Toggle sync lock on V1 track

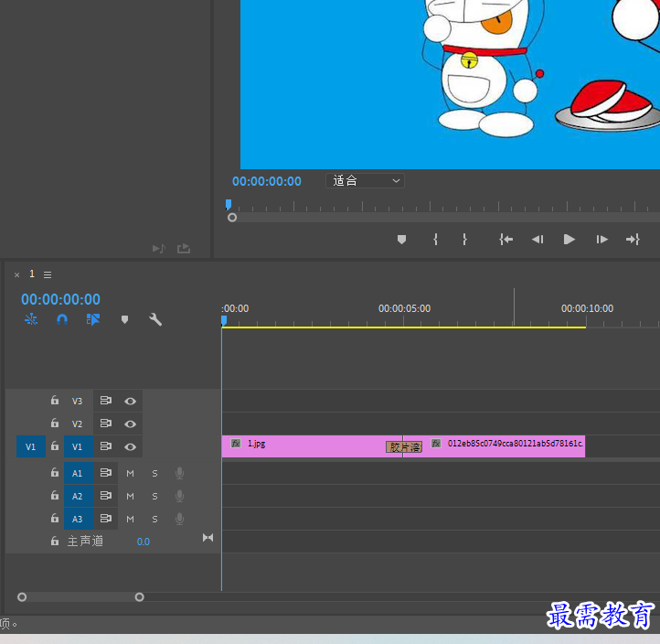(106, 446)
